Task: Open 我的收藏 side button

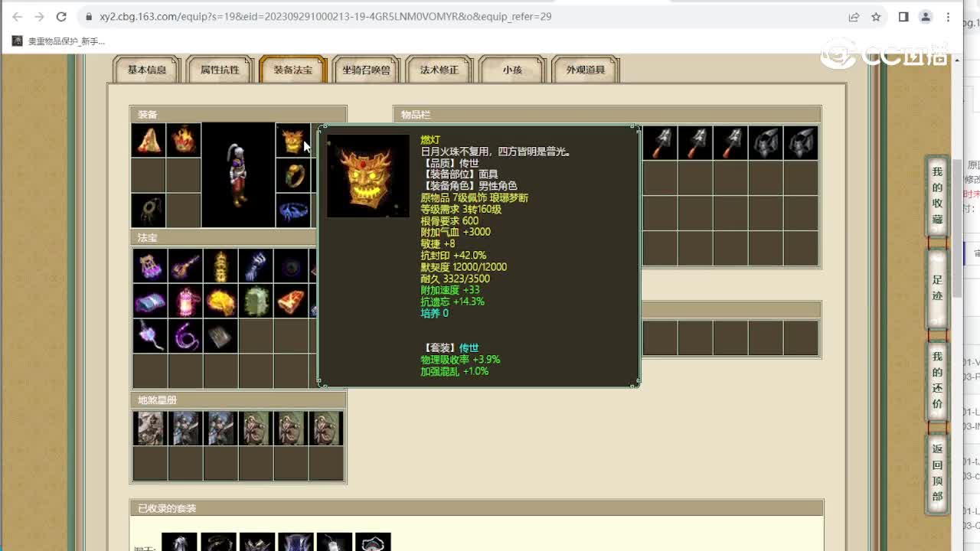Action: click(x=938, y=195)
